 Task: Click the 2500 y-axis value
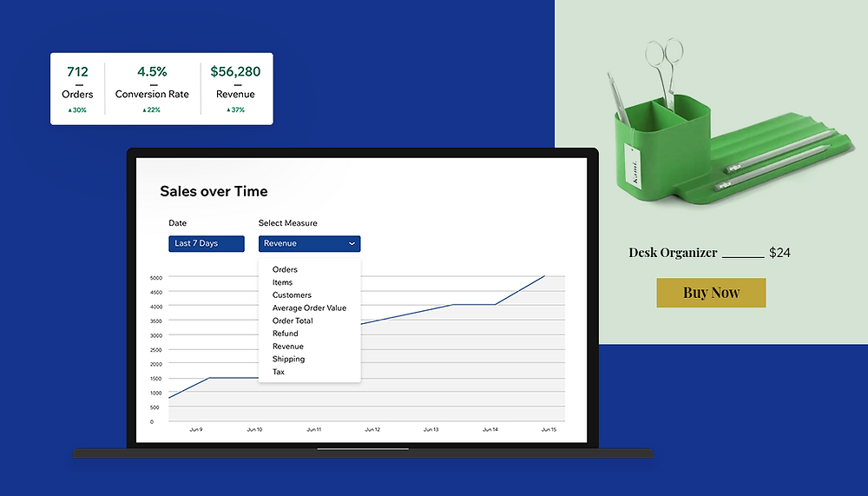(156, 350)
